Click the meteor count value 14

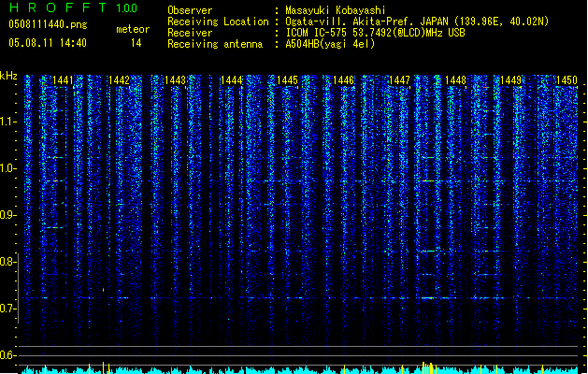tap(136, 43)
